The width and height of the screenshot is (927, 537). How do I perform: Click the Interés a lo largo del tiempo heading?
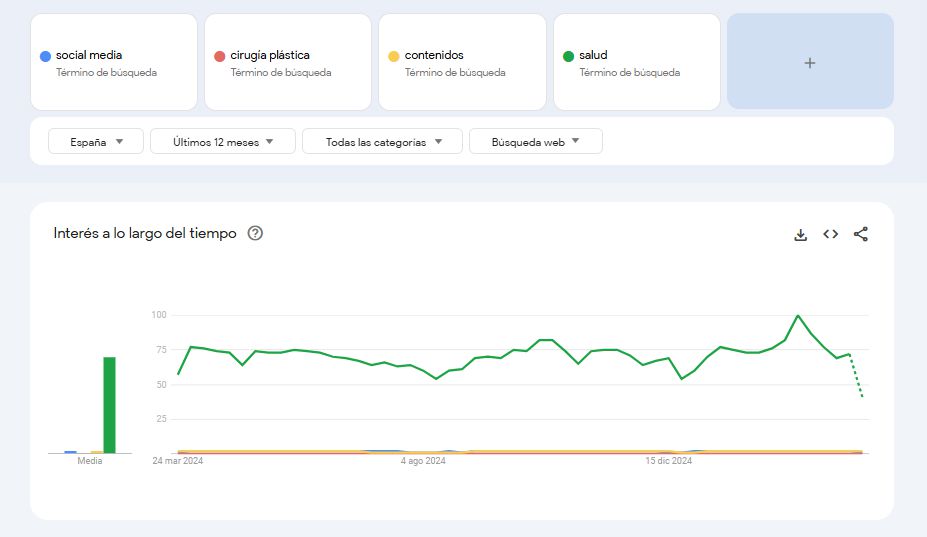point(145,233)
